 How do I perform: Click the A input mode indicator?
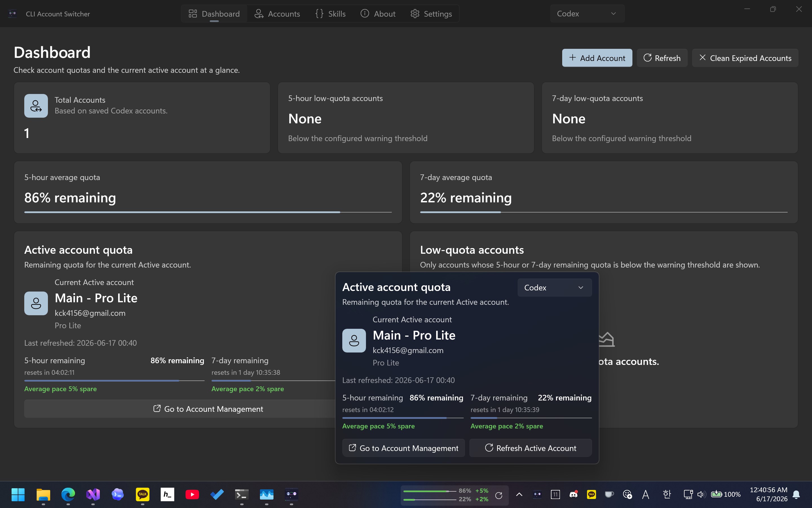pos(646,494)
